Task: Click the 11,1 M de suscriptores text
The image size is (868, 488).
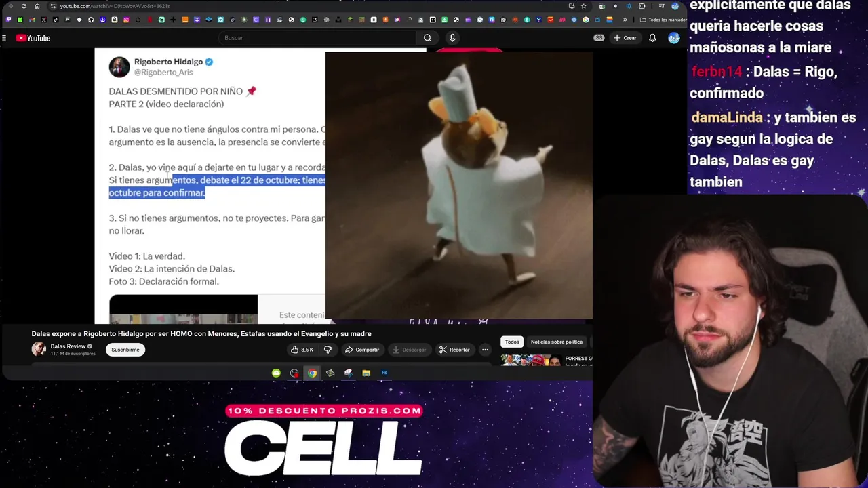Action: tap(73, 354)
